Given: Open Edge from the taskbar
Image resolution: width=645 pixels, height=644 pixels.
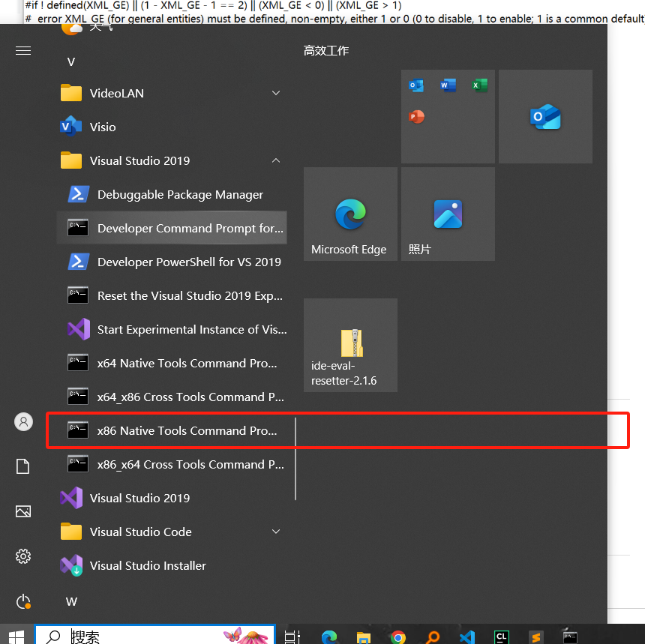Looking at the screenshot, I should (x=329, y=637).
